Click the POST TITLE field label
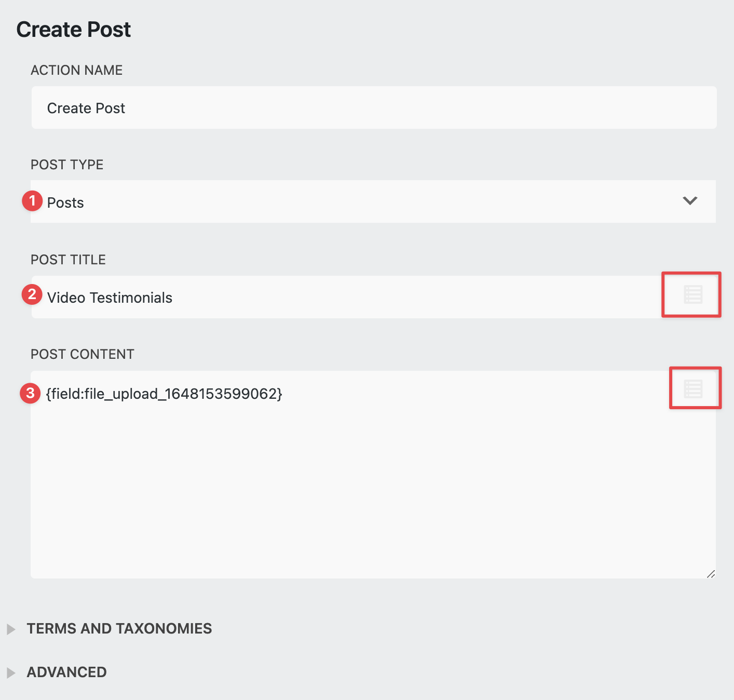The height and width of the screenshot is (700, 734). pyautogui.click(x=68, y=260)
